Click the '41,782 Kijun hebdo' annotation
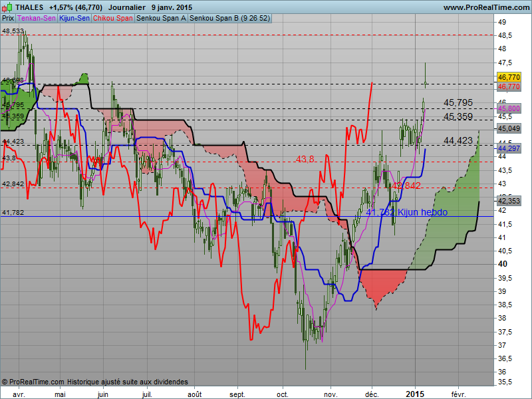This screenshot has height=399, width=532. [407, 212]
